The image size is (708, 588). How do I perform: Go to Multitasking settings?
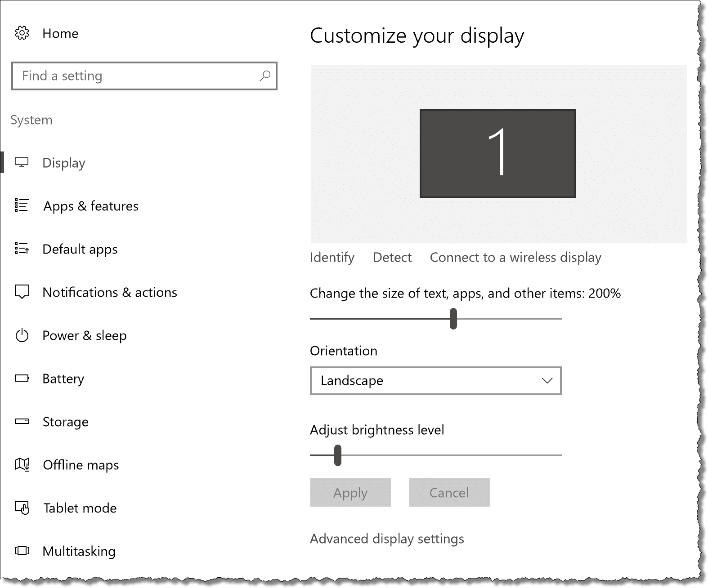(79, 551)
